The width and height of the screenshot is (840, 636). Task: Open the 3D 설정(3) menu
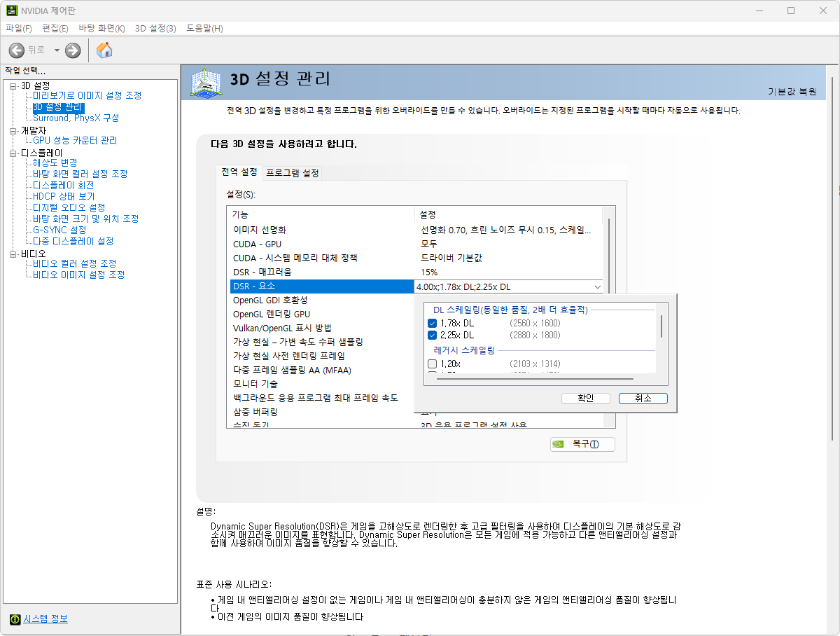[x=155, y=28]
